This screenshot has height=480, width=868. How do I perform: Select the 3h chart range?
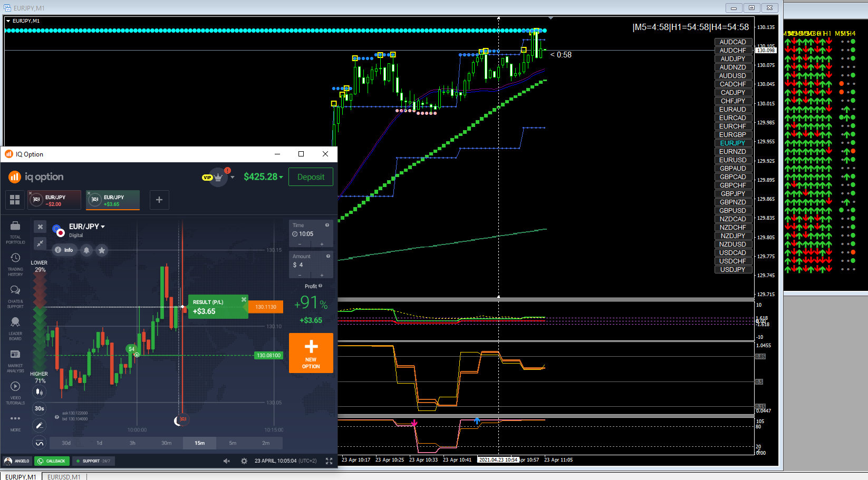(132, 443)
